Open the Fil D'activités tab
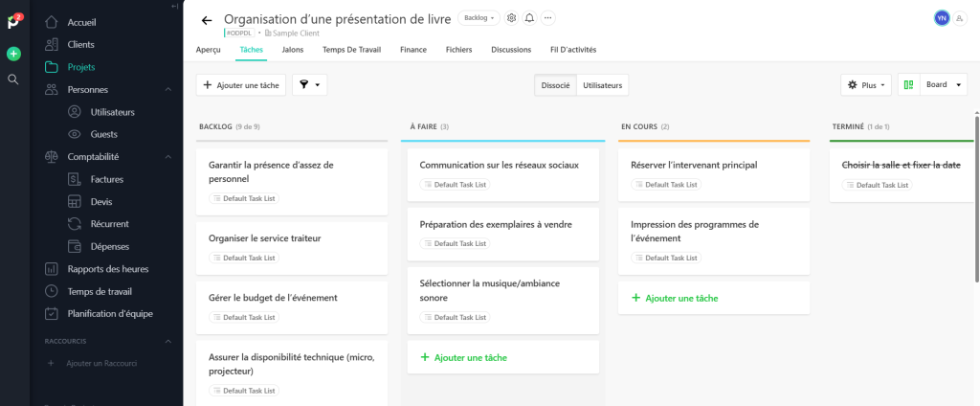Viewport: 980px width, 406px height. click(x=573, y=50)
